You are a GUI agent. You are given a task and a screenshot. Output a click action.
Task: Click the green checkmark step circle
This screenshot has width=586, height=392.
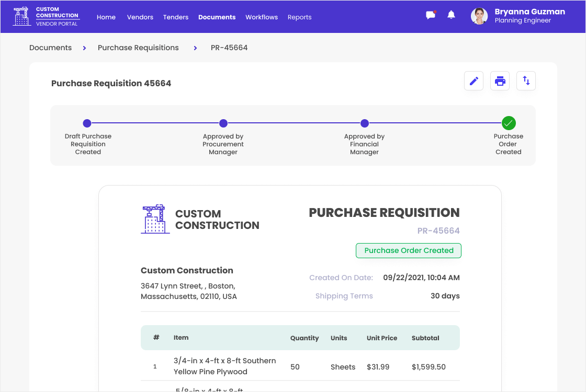pos(509,123)
